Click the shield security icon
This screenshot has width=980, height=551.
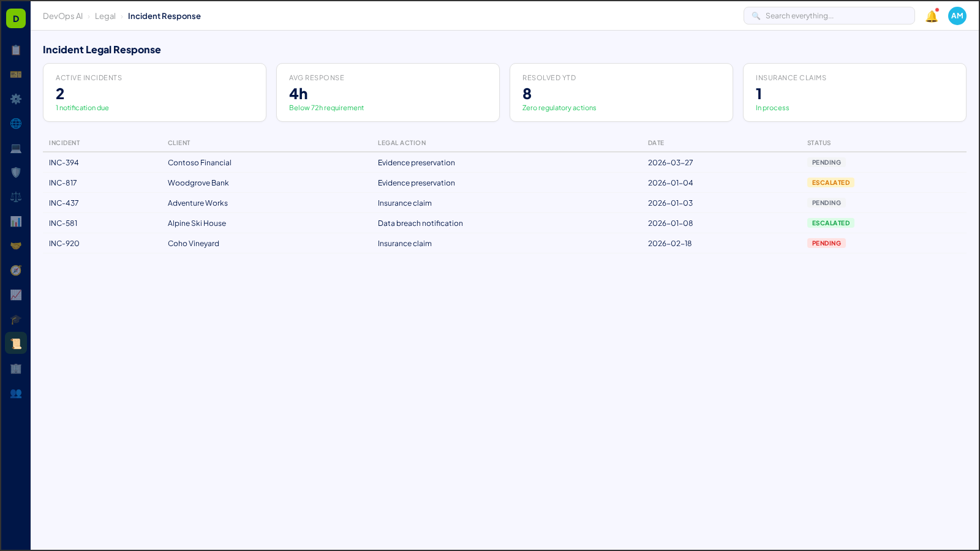[x=16, y=172]
